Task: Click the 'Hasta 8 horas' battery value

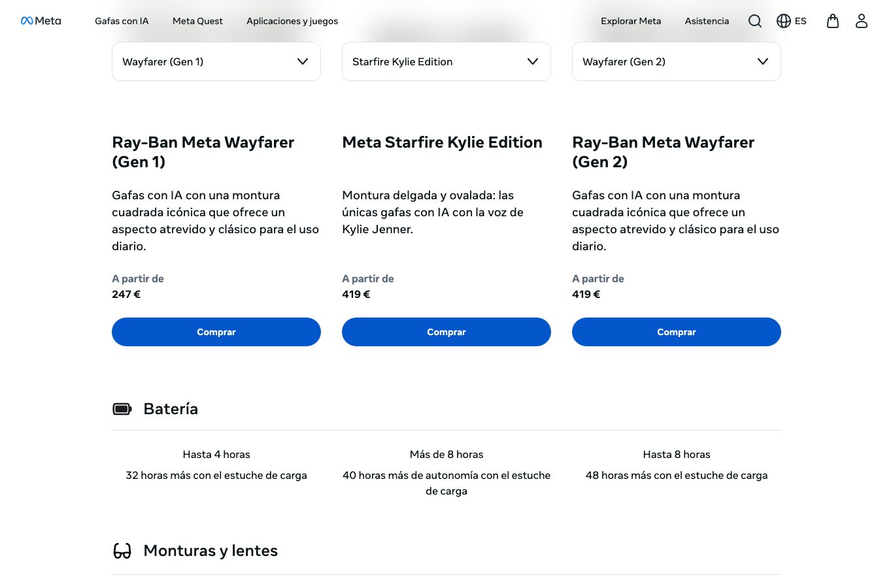Action: point(677,454)
